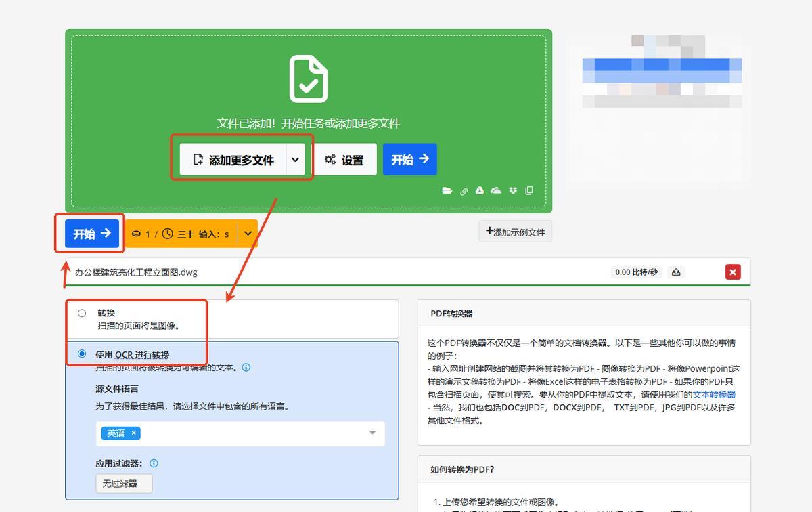This screenshot has height=512, width=812.
Task: Remove the dwg file with red X
Action: pyautogui.click(x=732, y=272)
